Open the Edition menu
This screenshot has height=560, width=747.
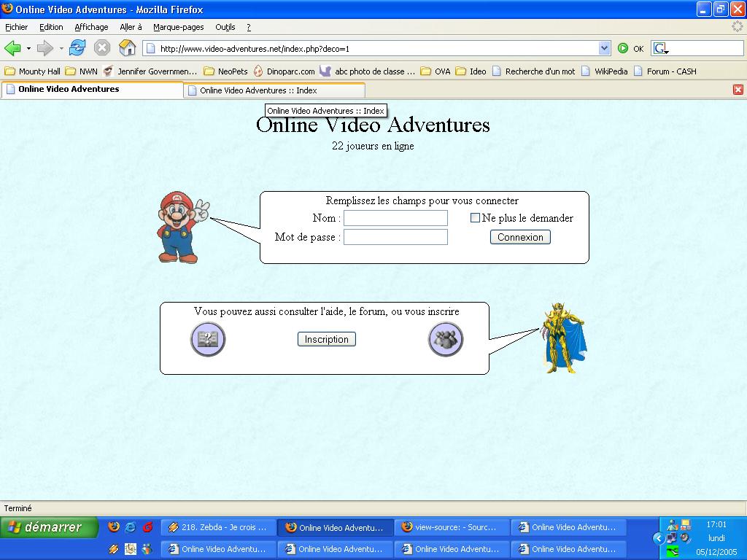52,27
